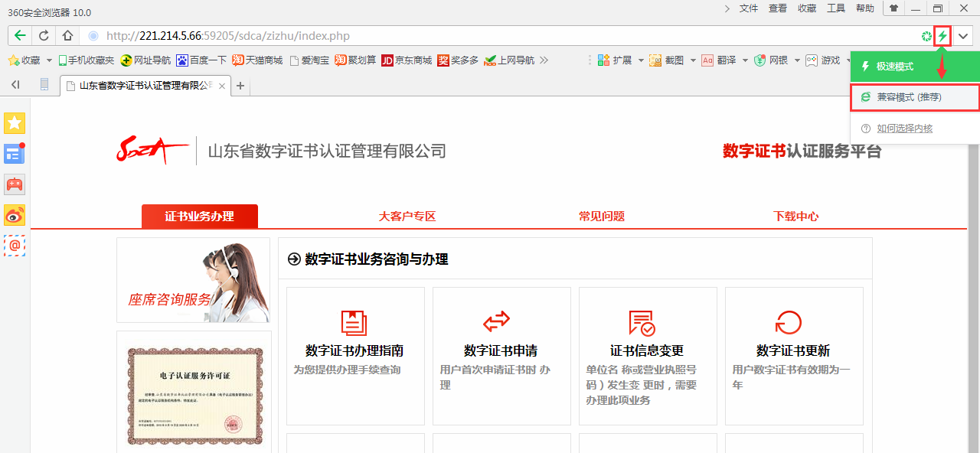Reload the page with the refresh icon
Screen dimensions: 980x453
point(44,36)
